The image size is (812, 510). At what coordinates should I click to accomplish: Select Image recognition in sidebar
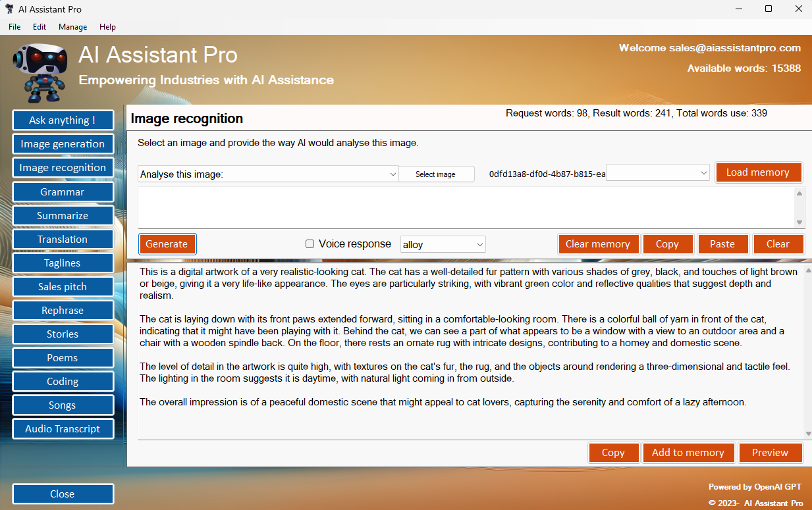coord(63,168)
